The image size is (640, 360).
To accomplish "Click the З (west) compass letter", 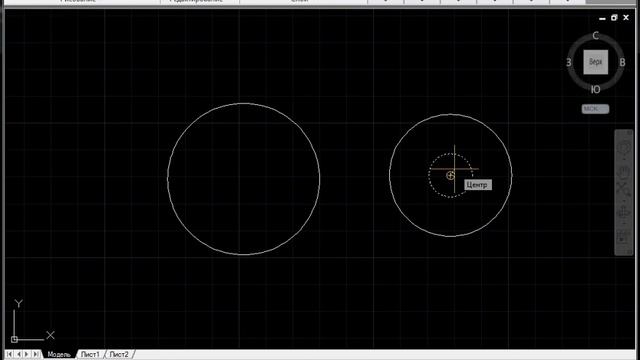I will point(569,62).
